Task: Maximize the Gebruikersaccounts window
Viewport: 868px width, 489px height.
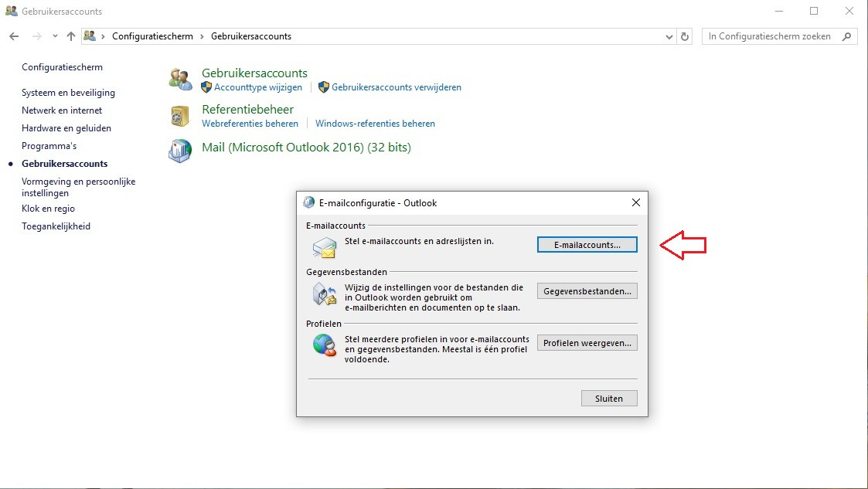Action: (814, 11)
